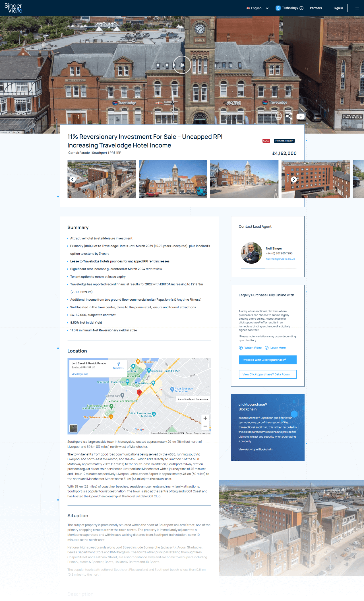This screenshot has height=601, width=364.
Task: Click Southport Caravan and Motorhome Club marker
Action: (x=111, y=406)
